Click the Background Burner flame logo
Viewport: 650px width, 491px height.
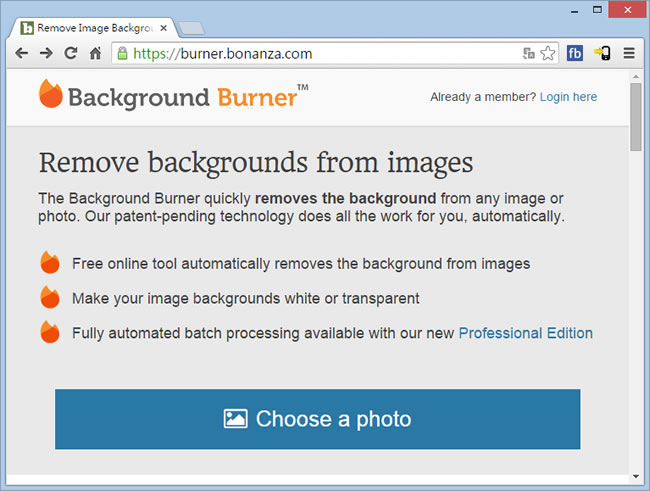click(x=51, y=94)
